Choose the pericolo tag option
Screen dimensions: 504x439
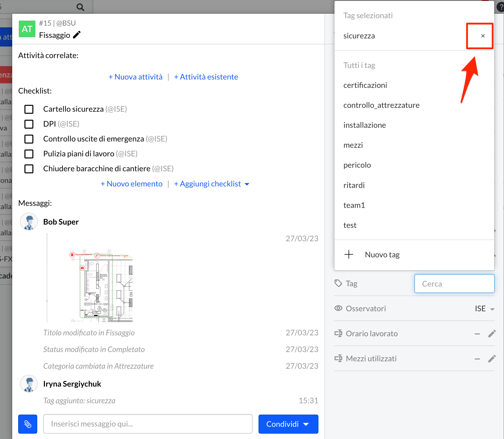click(357, 165)
